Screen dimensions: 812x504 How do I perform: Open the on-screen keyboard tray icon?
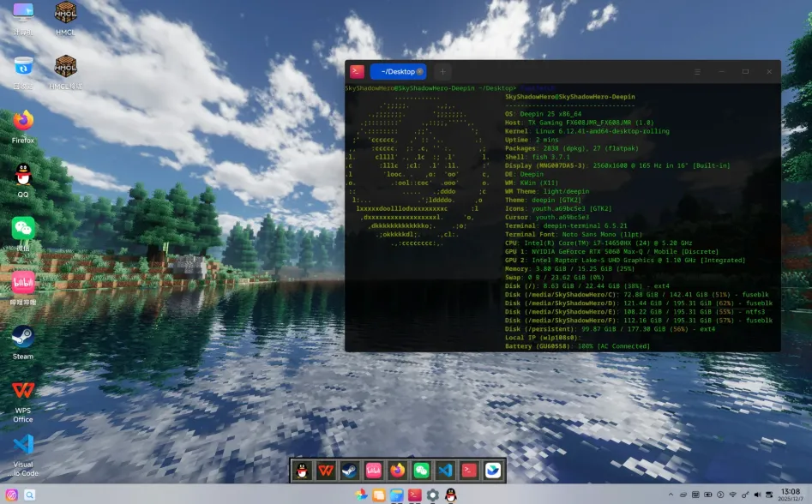click(x=695, y=495)
